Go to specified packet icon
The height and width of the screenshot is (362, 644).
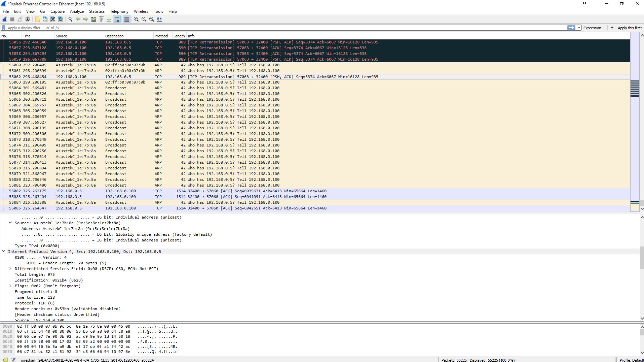[93, 19]
